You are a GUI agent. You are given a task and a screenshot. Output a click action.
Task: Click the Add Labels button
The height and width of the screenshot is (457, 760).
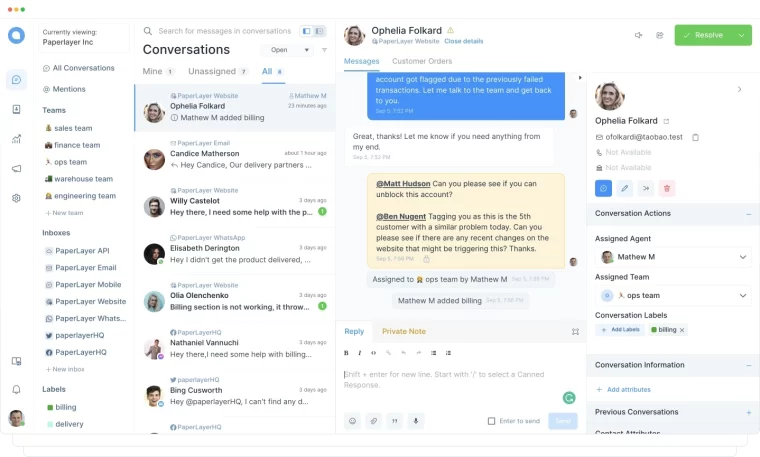point(621,330)
